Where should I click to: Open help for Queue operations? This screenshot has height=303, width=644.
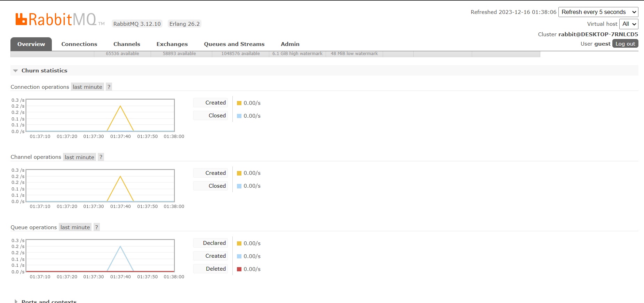[x=97, y=227]
